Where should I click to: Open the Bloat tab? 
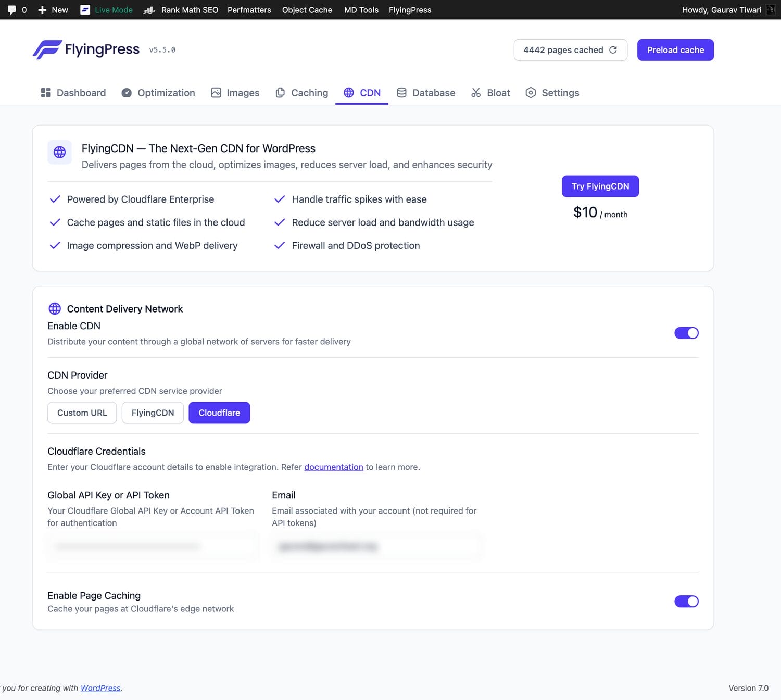pyautogui.click(x=490, y=93)
